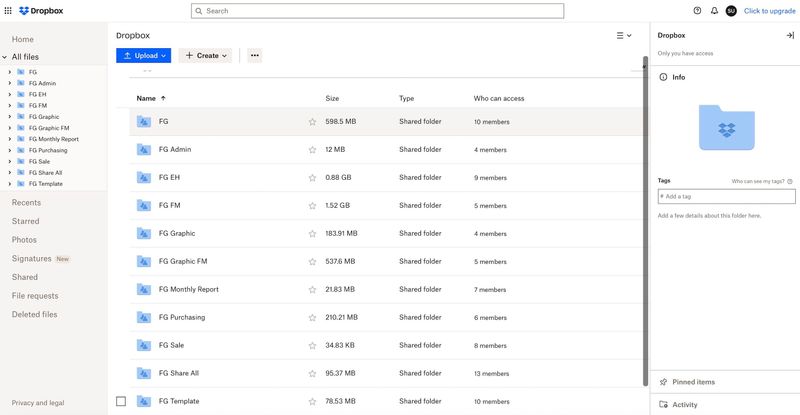Tick the checkbox next to FG Template
The image size is (800, 415).
121,401
